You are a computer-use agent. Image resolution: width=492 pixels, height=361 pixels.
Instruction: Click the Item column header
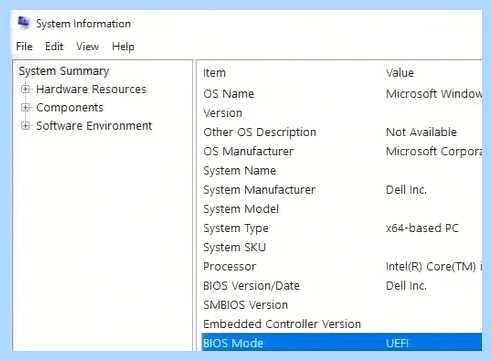pos(214,73)
